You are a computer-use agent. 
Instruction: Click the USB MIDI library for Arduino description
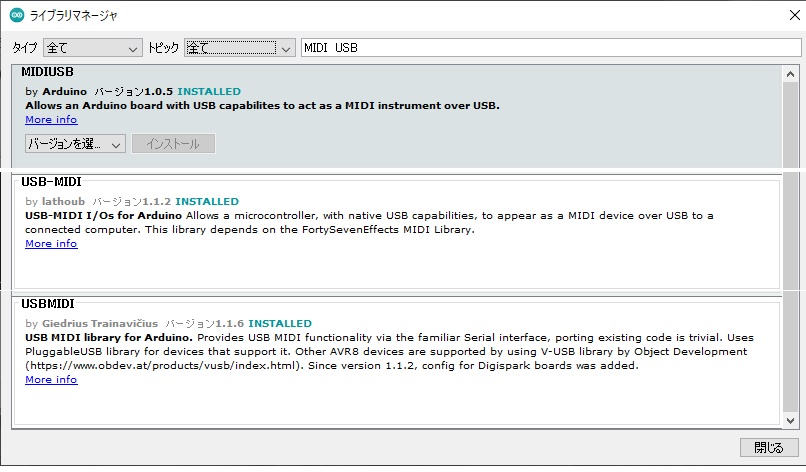[389, 352]
